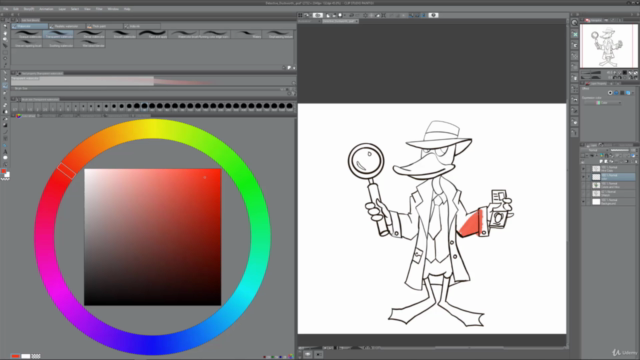Open File menu
Viewport: 640px width, 360px height.
click(x=6, y=9)
